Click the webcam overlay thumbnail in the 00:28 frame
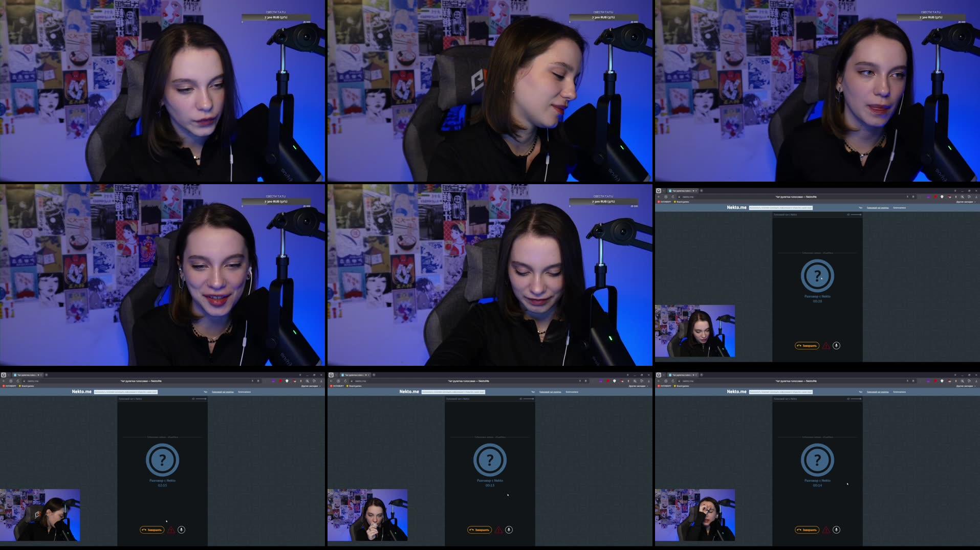The height and width of the screenshot is (550, 980). click(695, 331)
